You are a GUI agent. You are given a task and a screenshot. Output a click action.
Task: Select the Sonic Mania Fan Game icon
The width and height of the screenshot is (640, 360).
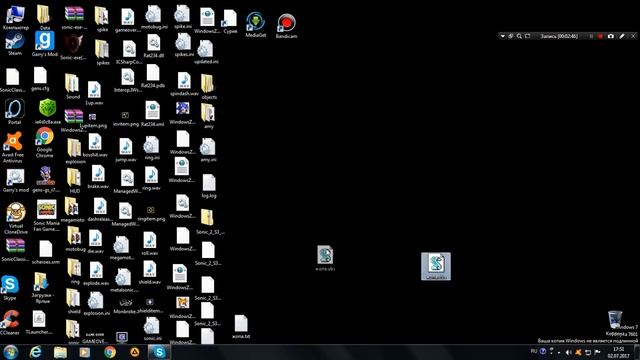tap(46, 216)
